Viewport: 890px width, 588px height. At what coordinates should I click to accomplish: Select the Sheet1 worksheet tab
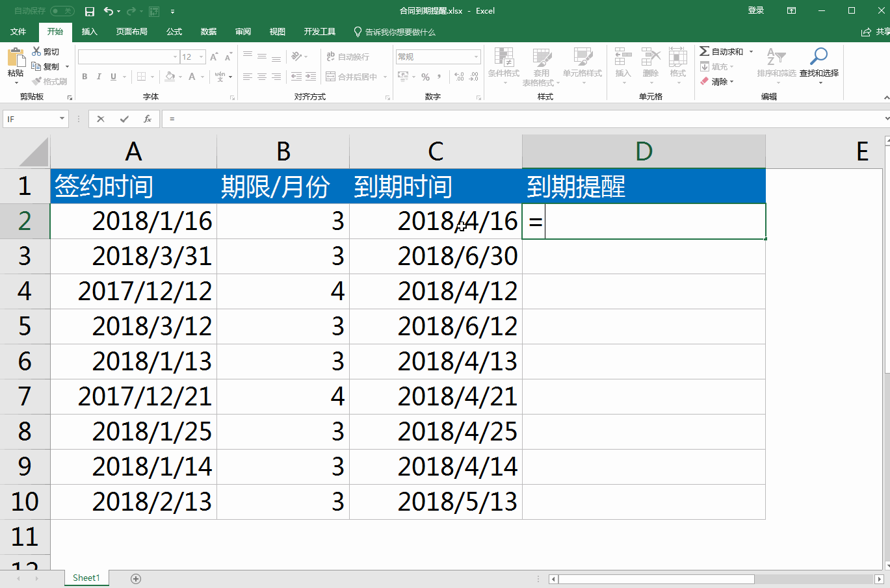point(86,578)
